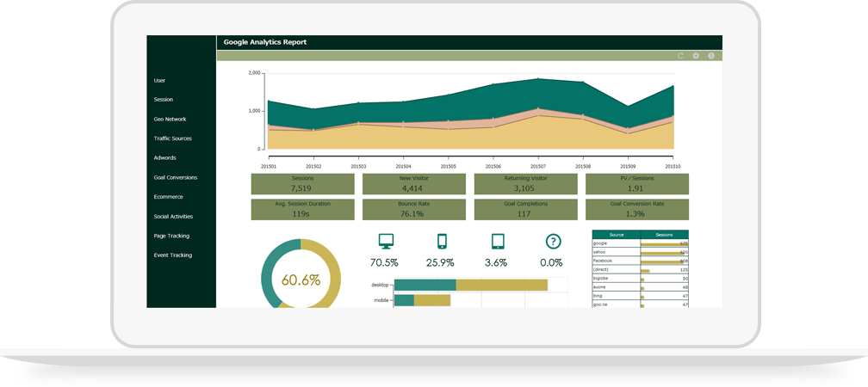Click the 201510 label on chart axis
Viewport: 868px width, 387px height.
click(x=673, y=166)
